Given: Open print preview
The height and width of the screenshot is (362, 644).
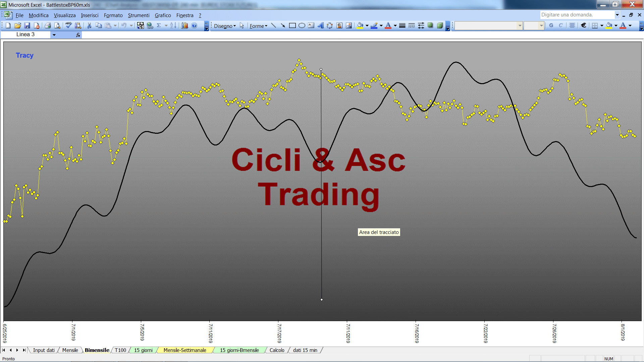Looking at the screenshot, I should [57, 26].
